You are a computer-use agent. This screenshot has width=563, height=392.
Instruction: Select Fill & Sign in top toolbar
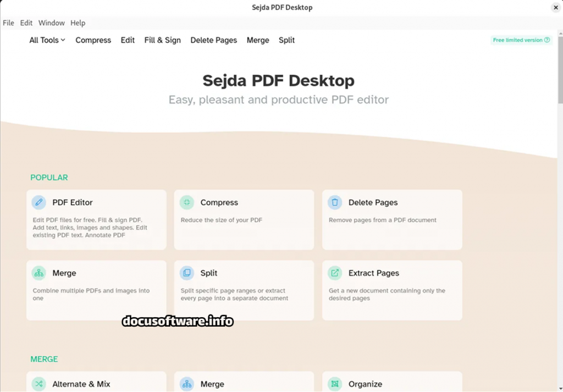click(162, 40)
